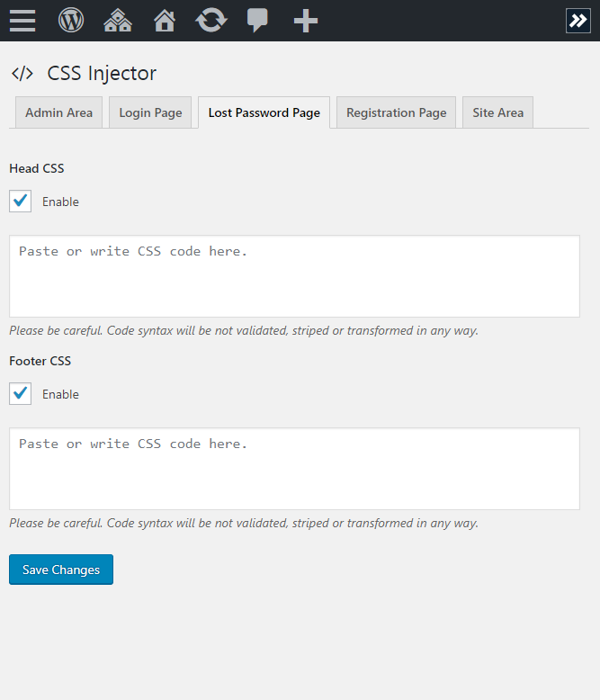This screenshot has width=600, height=700.
Task: Click the WordPress logo icon
Action: pos(71,21)
